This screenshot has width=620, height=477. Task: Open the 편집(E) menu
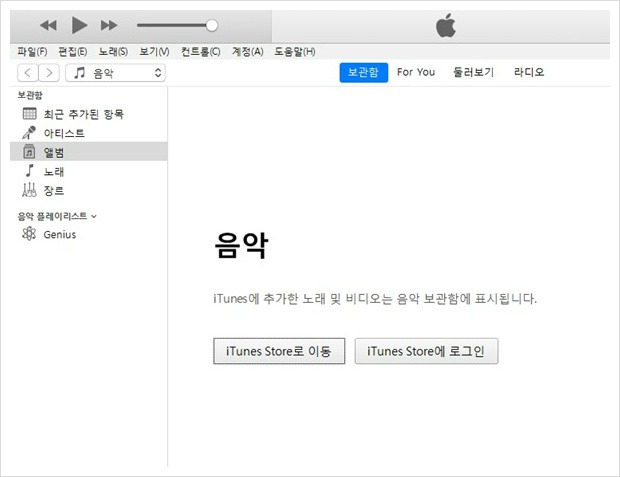pyautogui.click(x=73, y=51)
